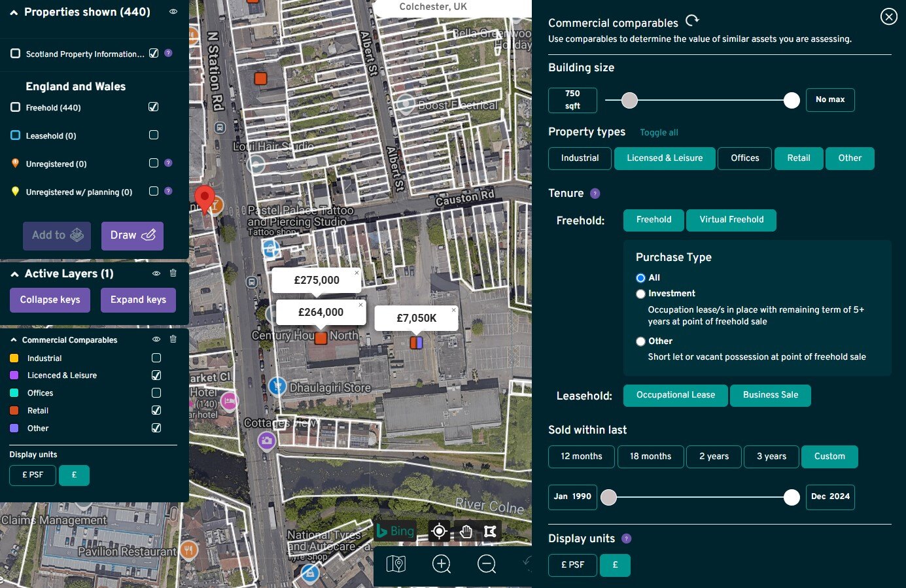Select the 12 months sold filter
Viewport: 906px width, 588px height.
point(581,457)
